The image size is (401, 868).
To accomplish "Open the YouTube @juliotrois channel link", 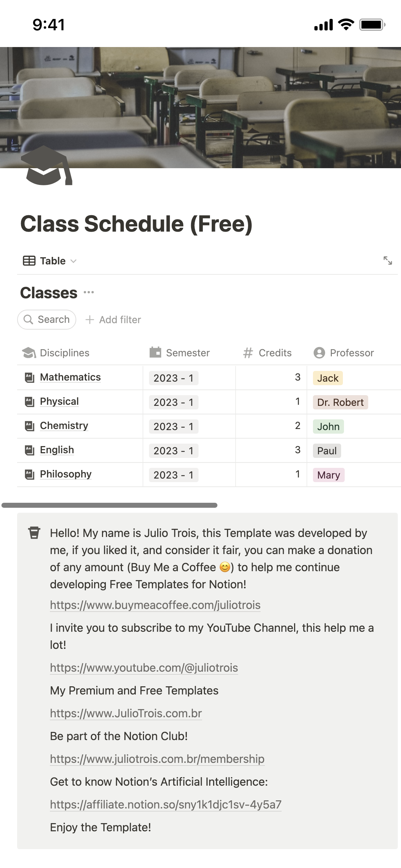I will click(144, 668).
